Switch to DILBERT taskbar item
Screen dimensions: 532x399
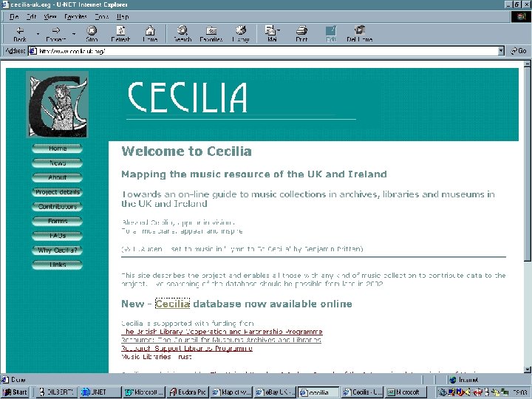coord(57,392)
